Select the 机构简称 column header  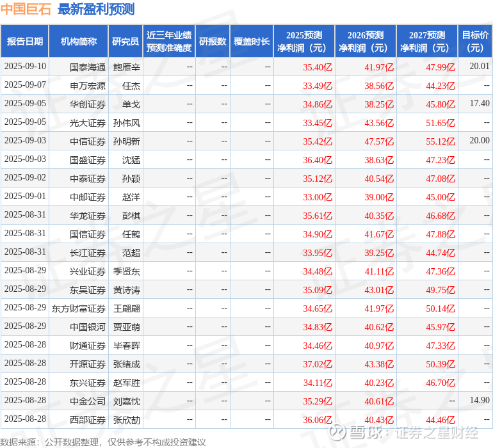click(79, 41)
